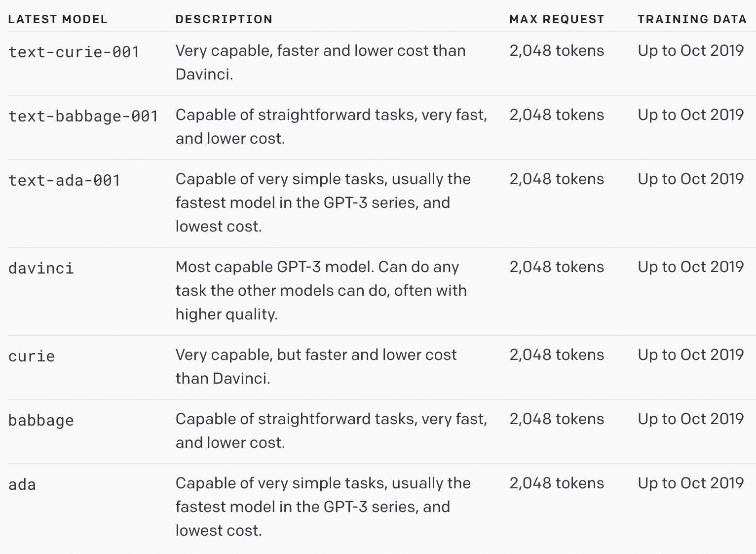Click the TRAINING DATA column header
Screen dimensions: 756x554
[692, 19]
